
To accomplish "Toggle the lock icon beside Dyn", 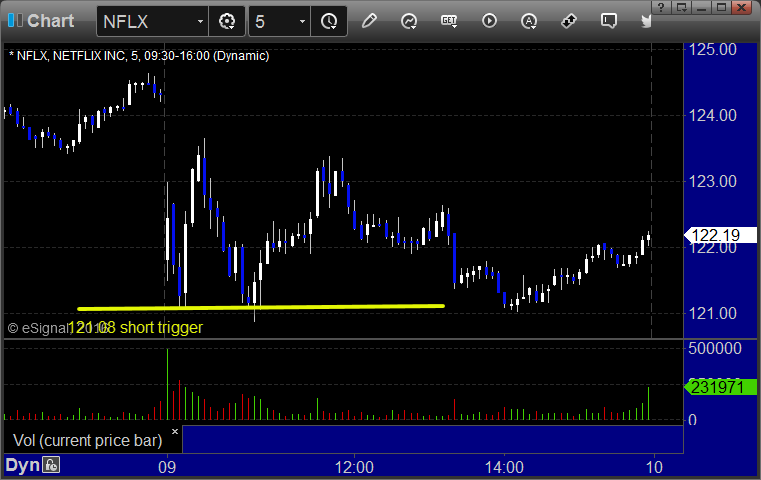I will point(51,465).
